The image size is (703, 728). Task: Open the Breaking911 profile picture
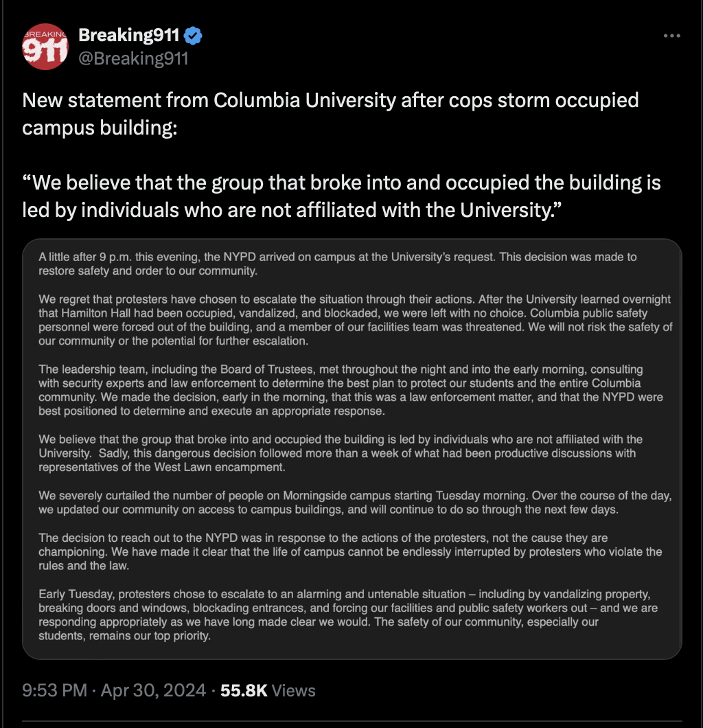pyautogui.click(x=46, y=47)
